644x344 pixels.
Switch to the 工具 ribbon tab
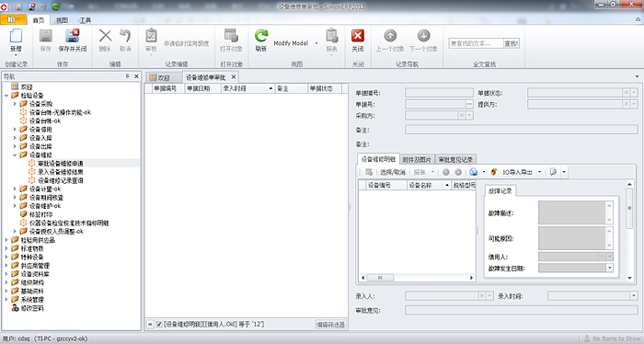pos(86,20)
